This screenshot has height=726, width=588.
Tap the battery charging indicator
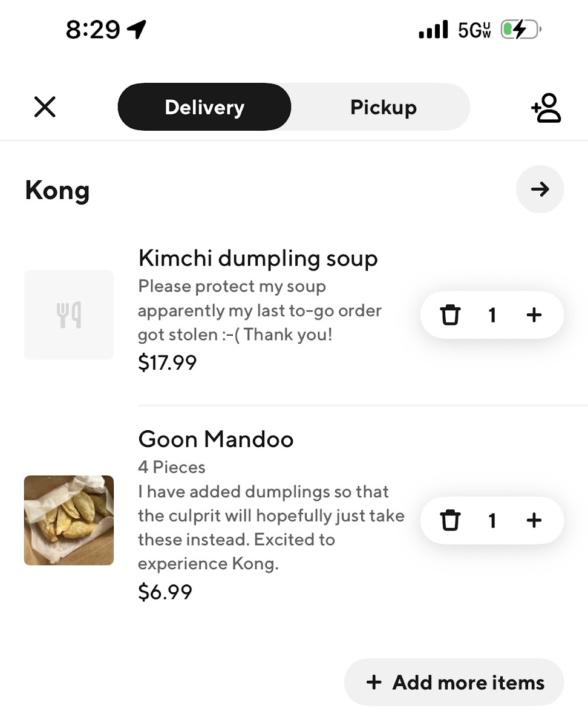click(x=520, y=30)
